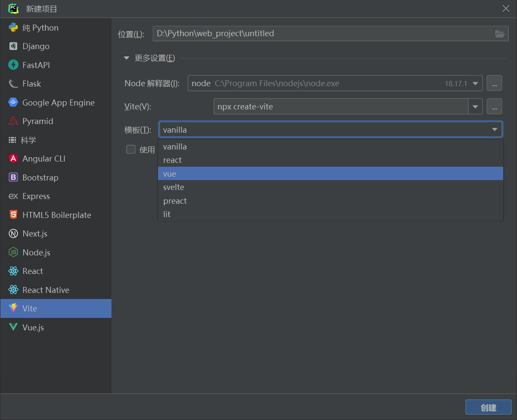Click the FastAPI lightning icon
Screen dimensions: 517x420
(13, 65)
